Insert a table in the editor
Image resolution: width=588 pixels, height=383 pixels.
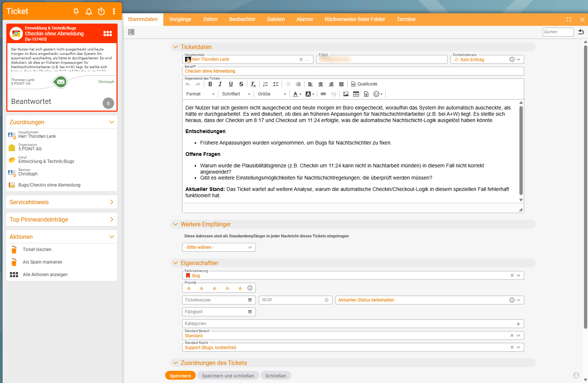pos(356,94)
